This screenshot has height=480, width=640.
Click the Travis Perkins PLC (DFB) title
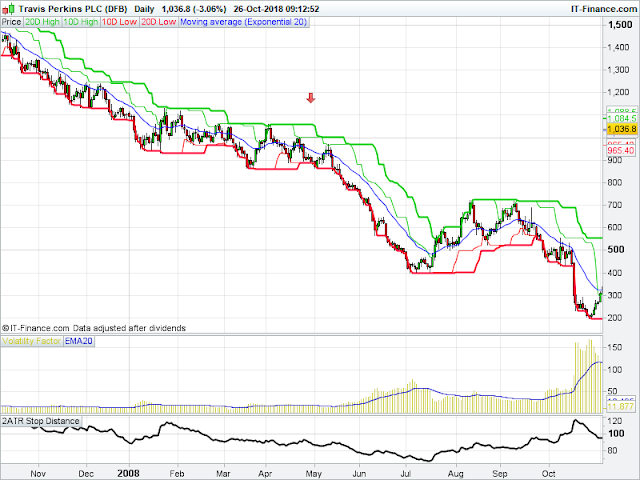click(x=73, y=9)
